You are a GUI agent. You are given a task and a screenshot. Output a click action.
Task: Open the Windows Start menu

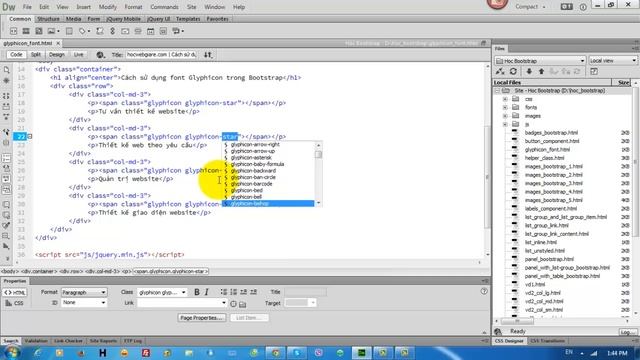tap(11, 352)
